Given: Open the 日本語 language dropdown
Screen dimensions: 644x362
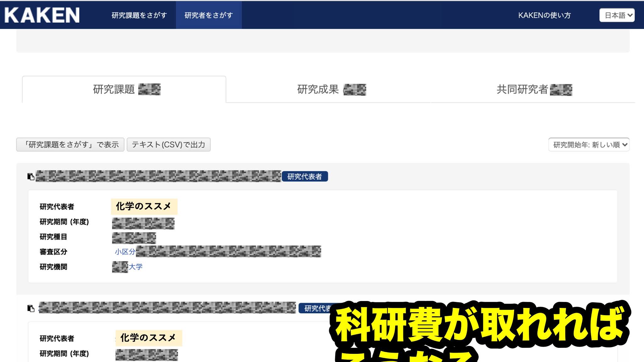Looking at the screenshot, I should pyautogui.click(x=617, y=15).
